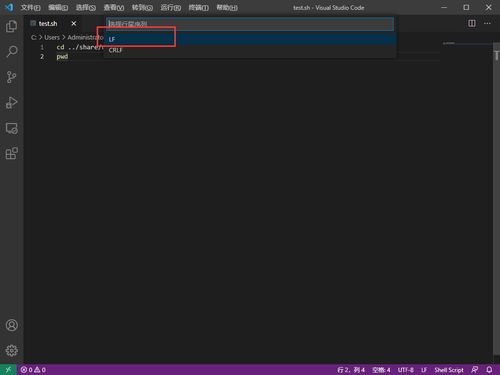Open the Extensions view icon
This screenshot has width=500, height=375.
12,154
